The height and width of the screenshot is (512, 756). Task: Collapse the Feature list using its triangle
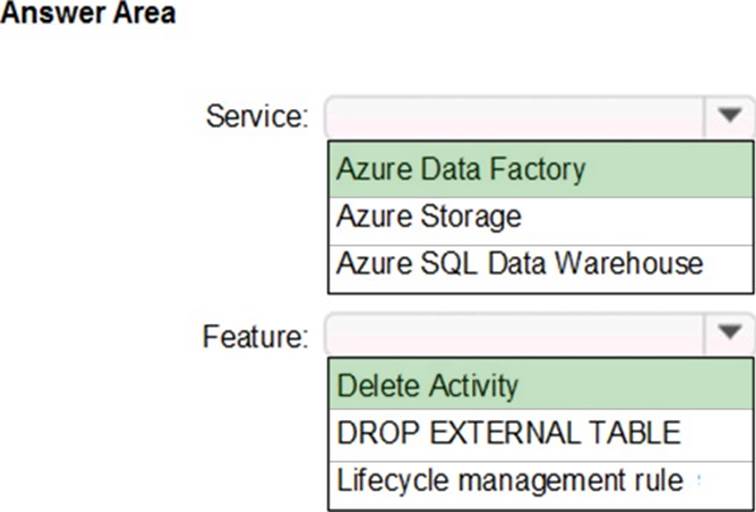730,333
